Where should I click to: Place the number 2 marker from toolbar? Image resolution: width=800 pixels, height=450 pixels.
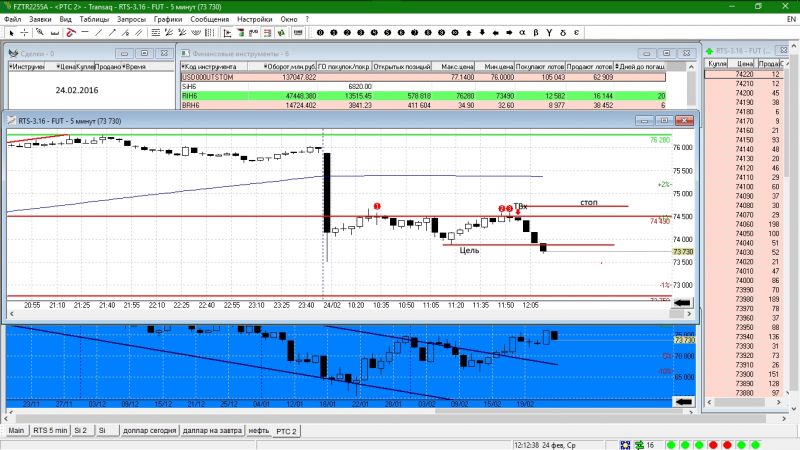(347, 33)
